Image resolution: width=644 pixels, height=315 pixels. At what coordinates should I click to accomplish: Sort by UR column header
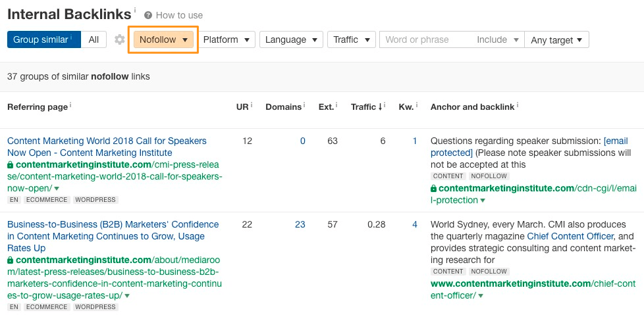[242, 107]
